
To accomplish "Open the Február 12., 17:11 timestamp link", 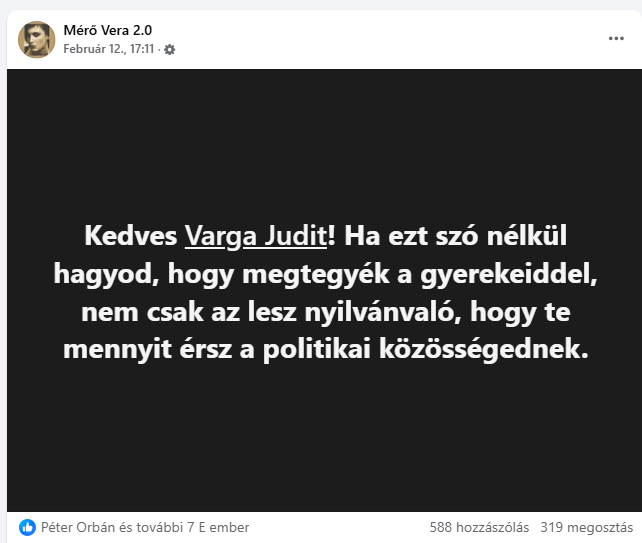I will point(109,49).
